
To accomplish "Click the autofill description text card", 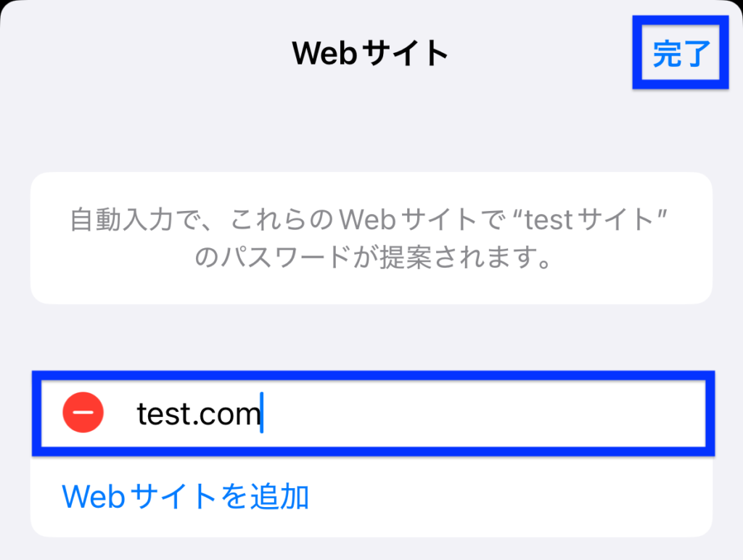I will point(371,239).
